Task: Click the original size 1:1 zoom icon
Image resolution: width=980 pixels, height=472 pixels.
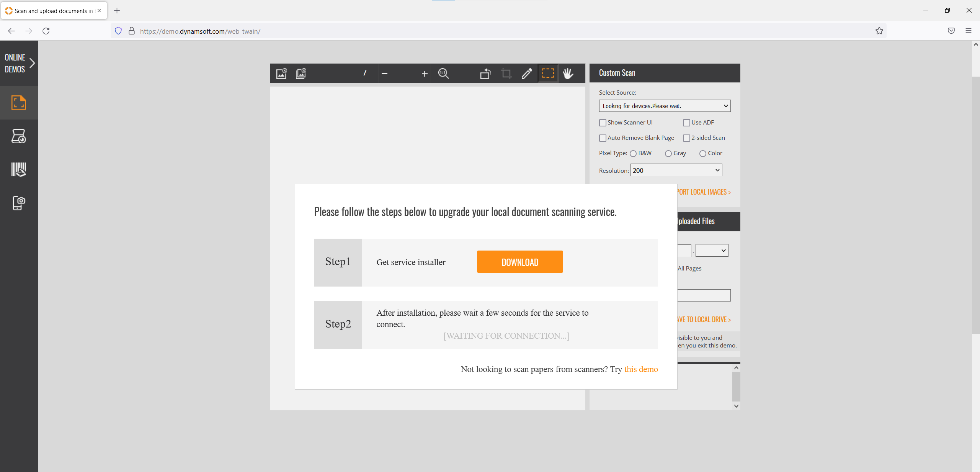Action: point(443,73)
